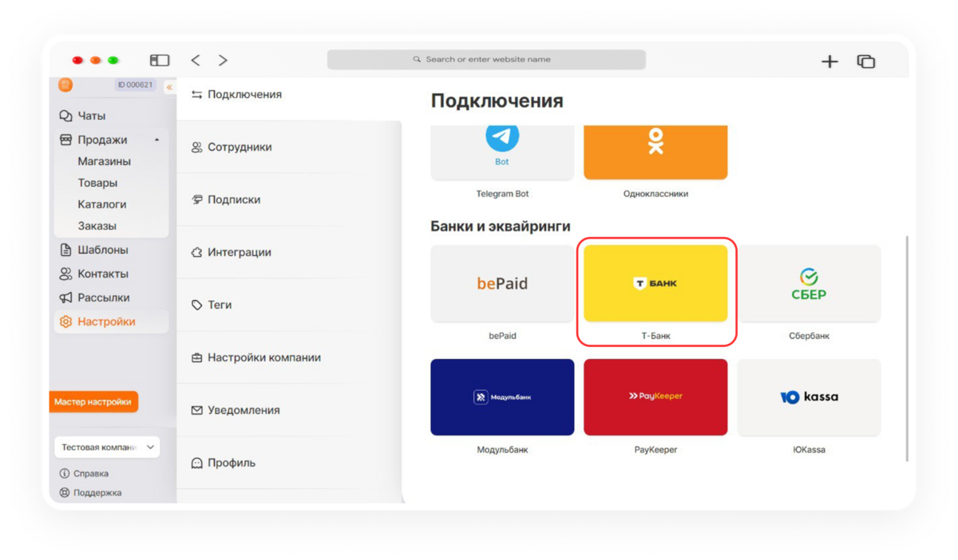
Task: Click the Интеграции puzzle icon
Action: (196, 252)
